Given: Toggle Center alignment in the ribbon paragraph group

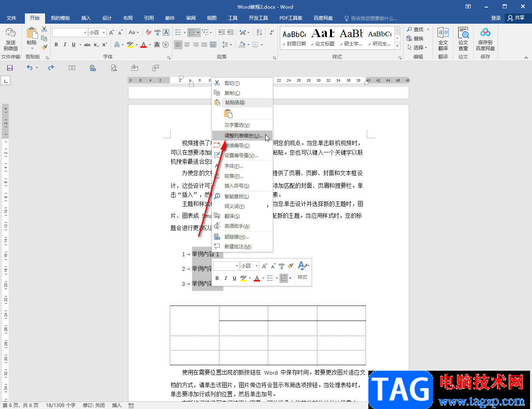Looking at the screenshot, I should [x=187, y=45].
